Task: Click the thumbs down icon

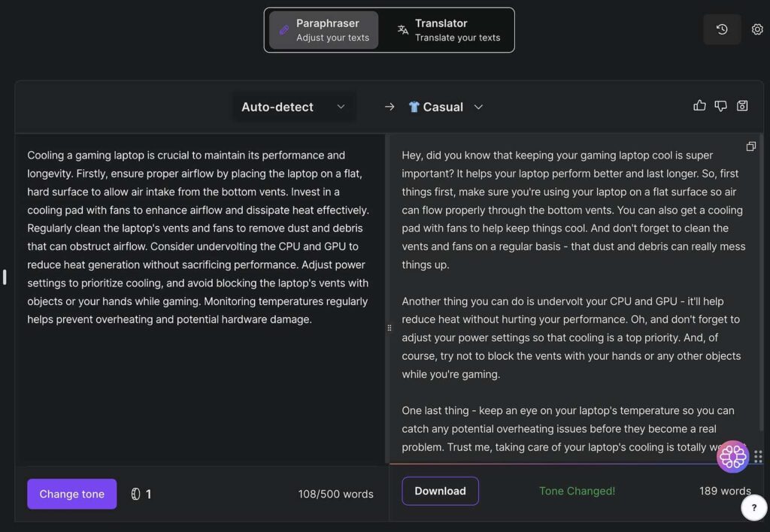Action: pos(720,105)
